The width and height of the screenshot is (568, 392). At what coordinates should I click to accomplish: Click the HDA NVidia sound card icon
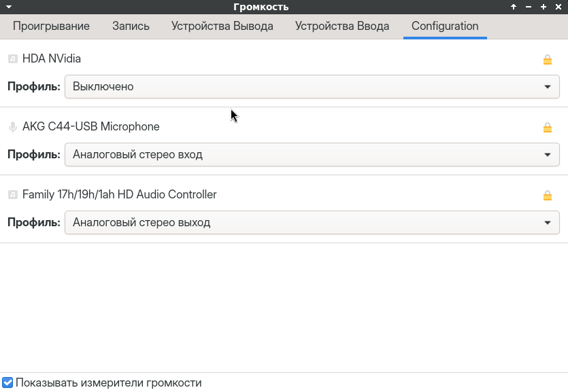tap(13, 59)
